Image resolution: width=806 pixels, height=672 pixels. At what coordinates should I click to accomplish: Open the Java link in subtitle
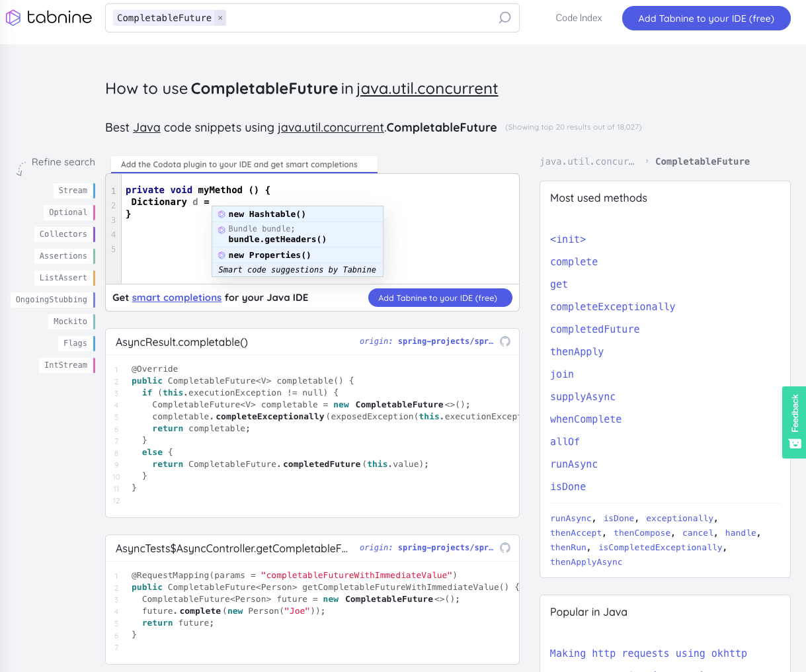coord(147,128)
